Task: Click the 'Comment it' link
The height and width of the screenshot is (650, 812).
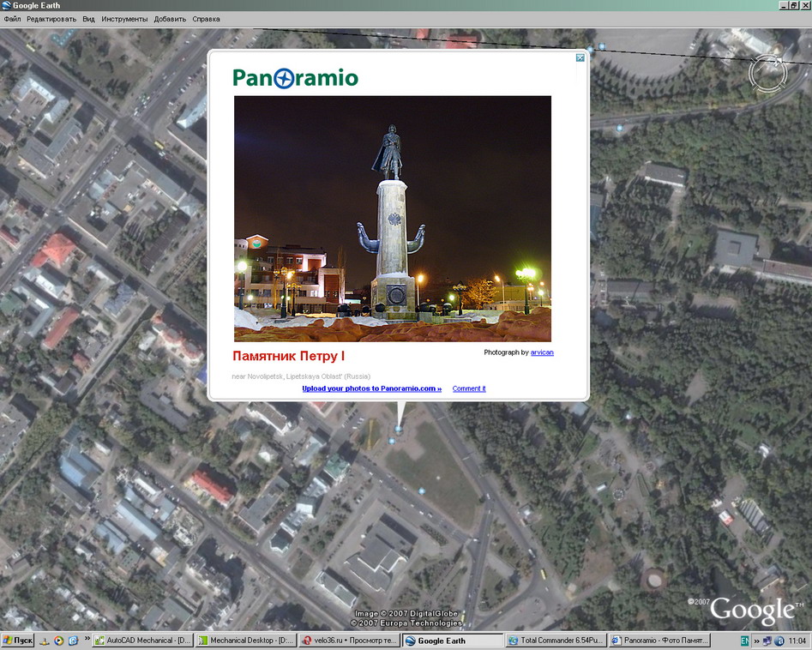Action: click(x=469, y=388)
